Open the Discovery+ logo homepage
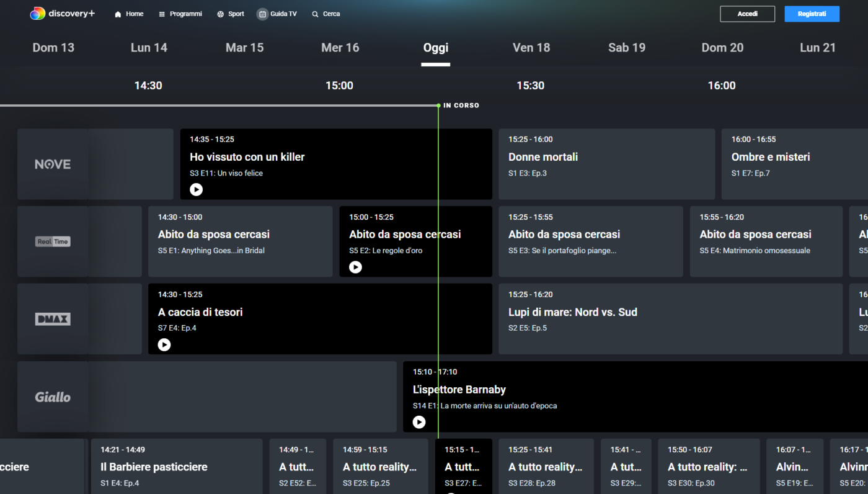 (62, 13)
